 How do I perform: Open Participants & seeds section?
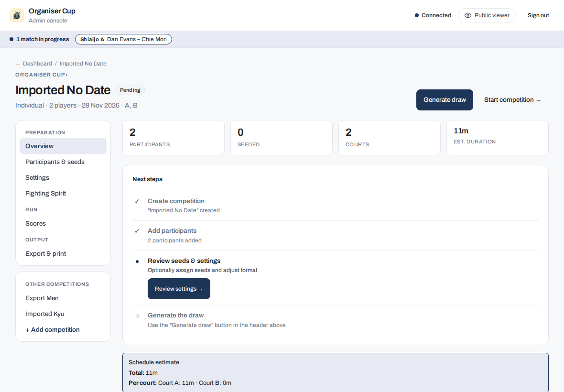63,162
